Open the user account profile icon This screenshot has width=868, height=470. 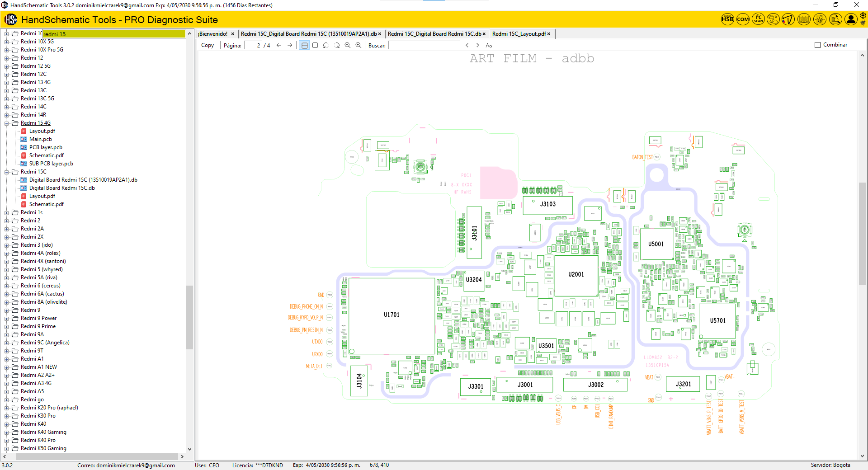click(x=850, y=19)
